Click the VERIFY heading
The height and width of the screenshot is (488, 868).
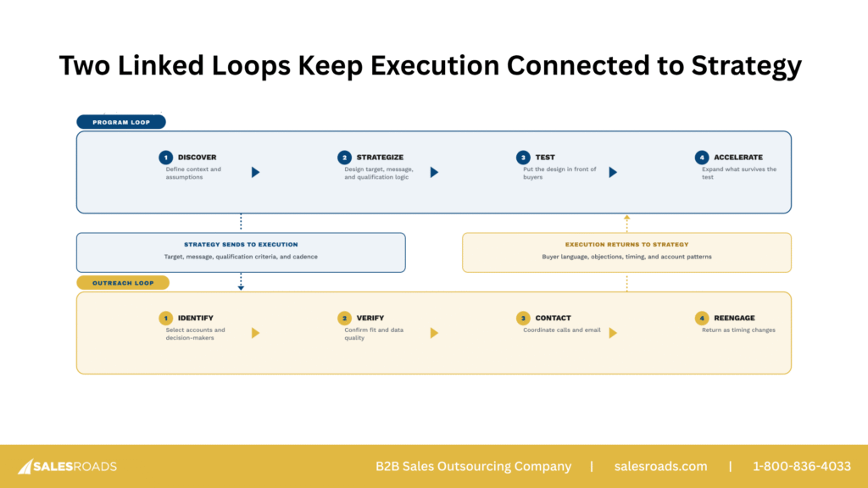coord(370,319)
